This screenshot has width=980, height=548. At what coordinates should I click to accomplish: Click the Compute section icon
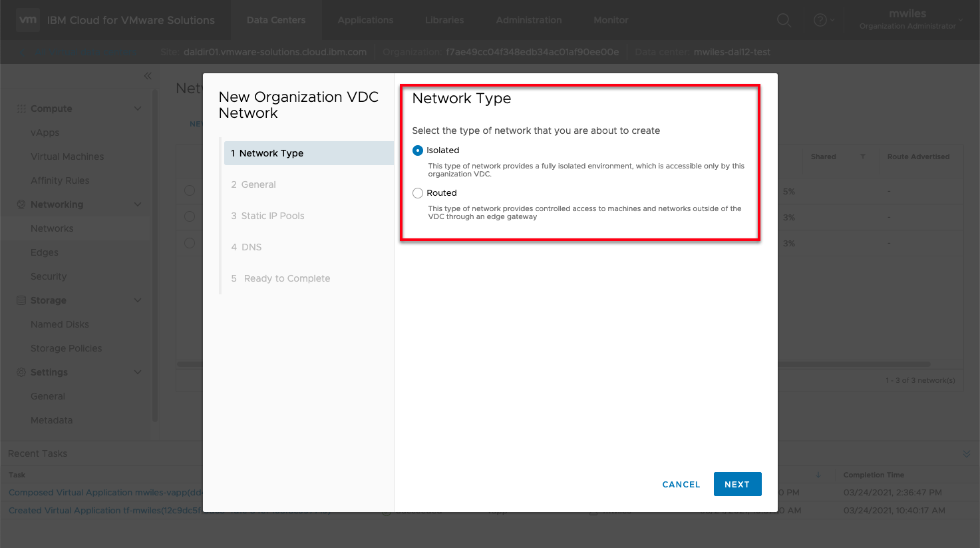pos(21,109)
